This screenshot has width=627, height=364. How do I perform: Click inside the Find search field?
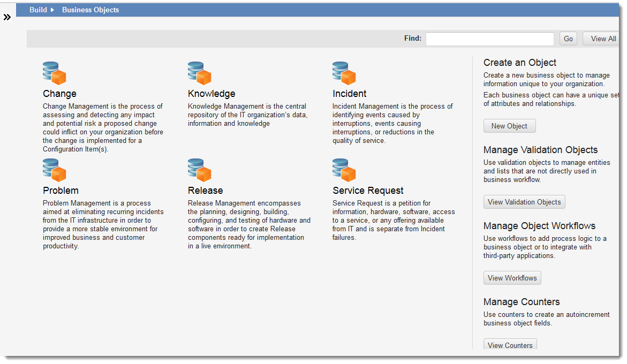pyautogui.click(x=489, y=39)
